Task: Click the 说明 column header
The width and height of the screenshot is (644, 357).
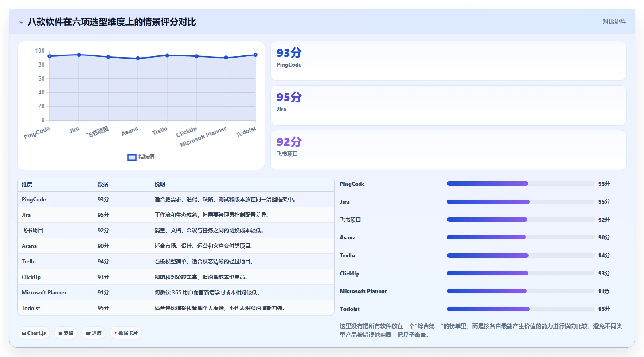Action: click(x=160, y=184)
